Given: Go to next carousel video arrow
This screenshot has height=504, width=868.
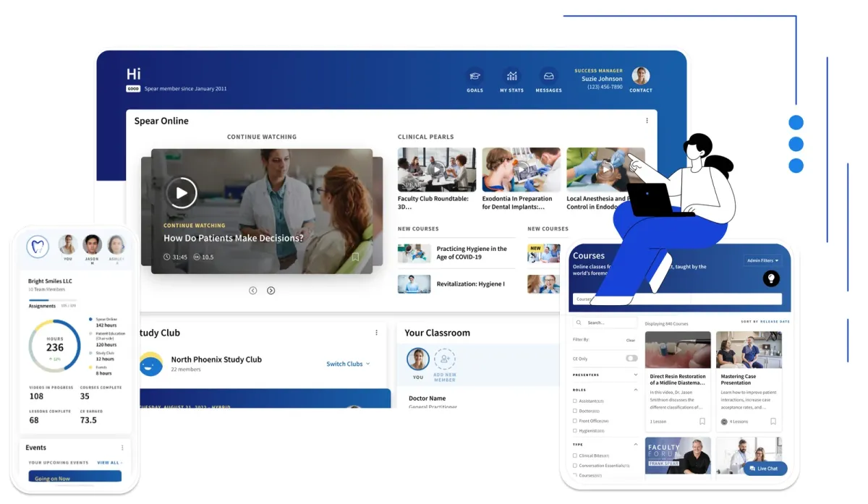Looking at the screenshot, I should click(x=271, y=291).
